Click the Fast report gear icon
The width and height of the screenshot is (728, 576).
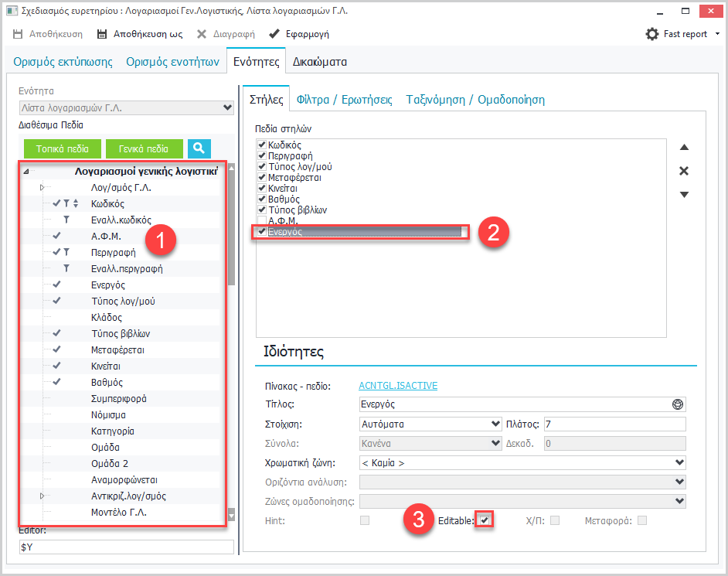click(652, 34)
